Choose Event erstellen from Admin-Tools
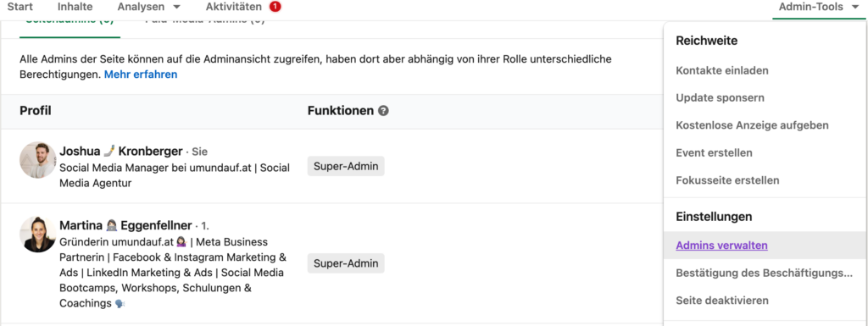This screenshot has height=326, width=868. click(714, 152)
